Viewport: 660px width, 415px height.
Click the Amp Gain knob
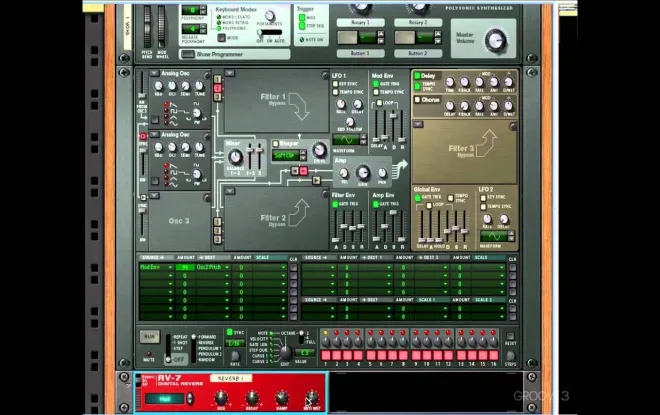[362, 173]
